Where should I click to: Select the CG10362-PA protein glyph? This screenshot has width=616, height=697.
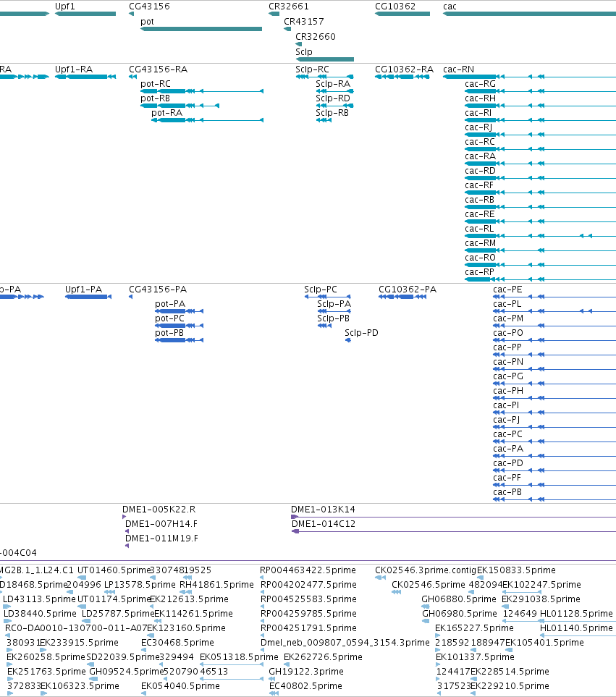[x=402, y=297]
